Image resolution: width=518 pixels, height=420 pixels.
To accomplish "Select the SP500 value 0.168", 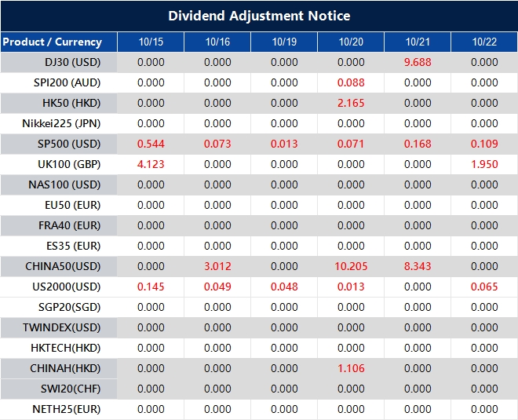I will coord(418,144).
